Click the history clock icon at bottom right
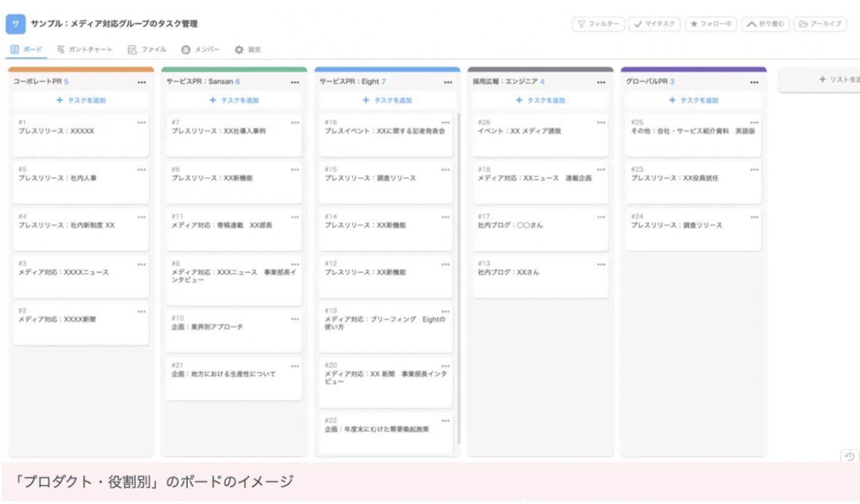The width and height of the screenshot is (860, 504). tap(849, 457)
